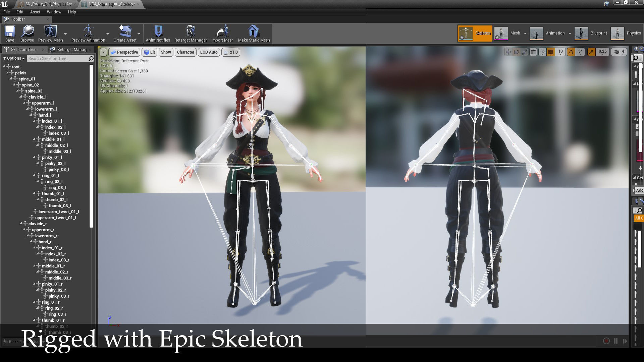This screenshot has height=362, width=644.
Task: Select the scale gizmo tool
Action: (524, 52)
